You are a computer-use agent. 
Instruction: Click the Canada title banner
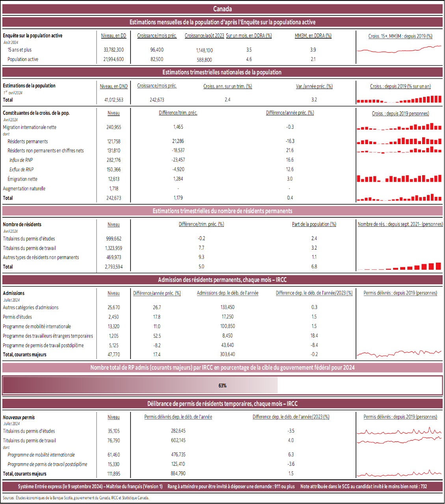(222, 9)
